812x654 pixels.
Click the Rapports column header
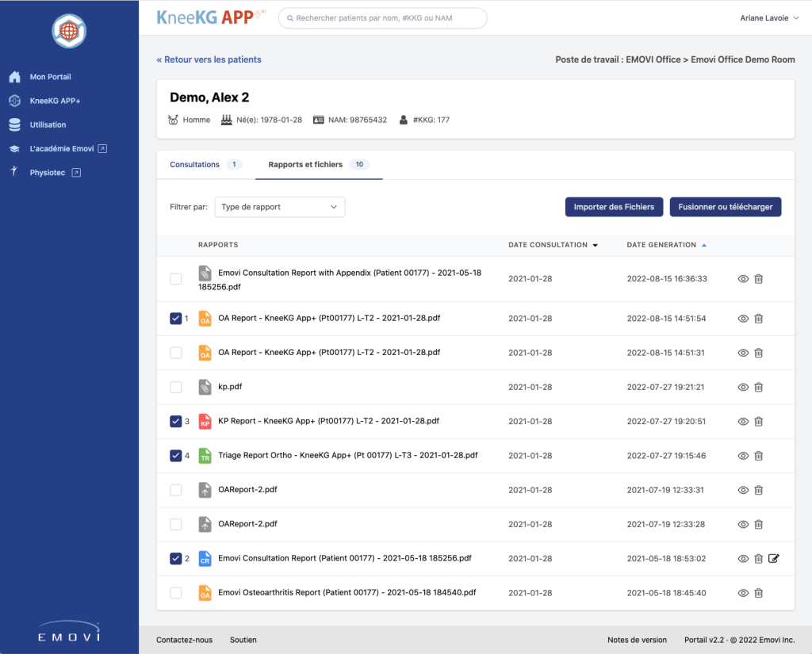(x=218, y=245)
